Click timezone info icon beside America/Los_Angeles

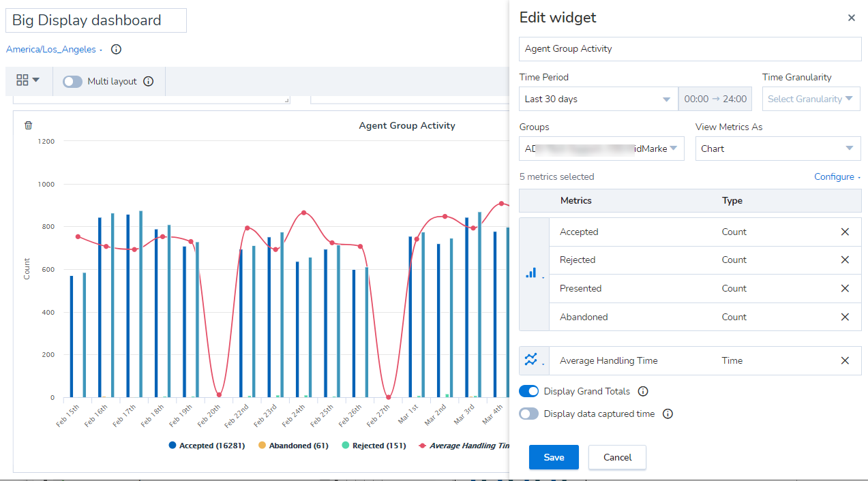[x=116, y=49]
